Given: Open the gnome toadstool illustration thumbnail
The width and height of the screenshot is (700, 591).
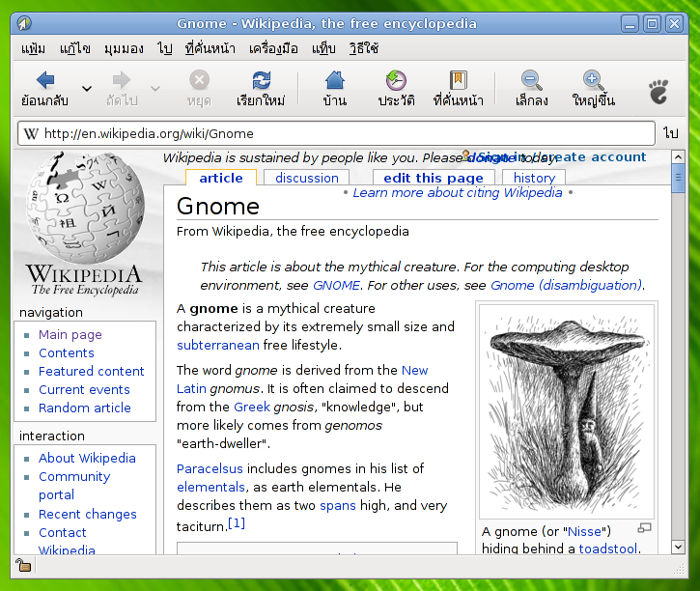Looking at the screenshot, I should point(567,411).
